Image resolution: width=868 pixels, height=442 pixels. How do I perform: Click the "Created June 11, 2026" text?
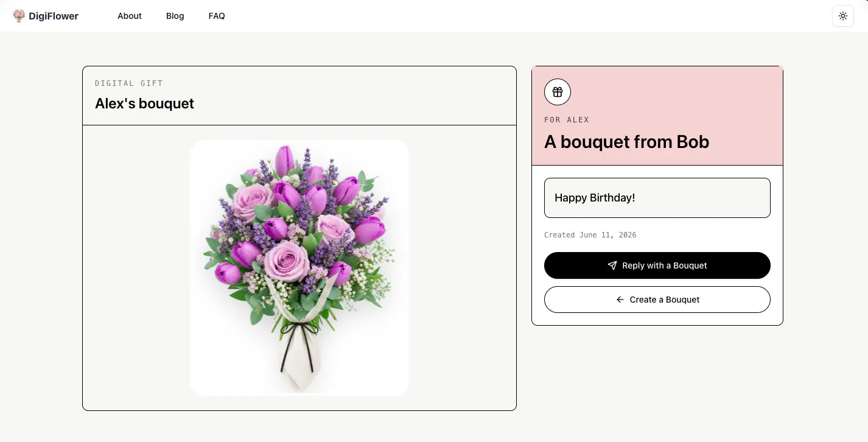pos(590,235)
